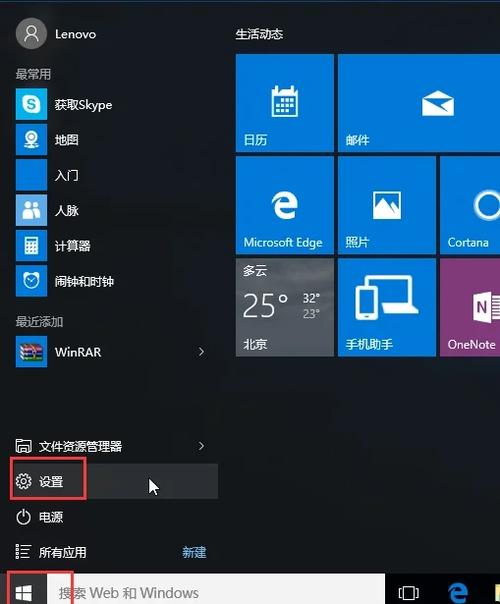Click the 闹钟和时钟 label text

84,282
